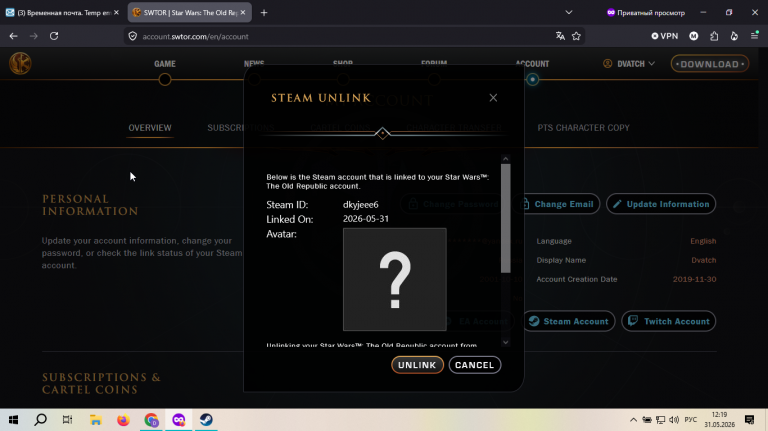
Task: Click the browser Back arrow
Action: [x=13, y=36]
